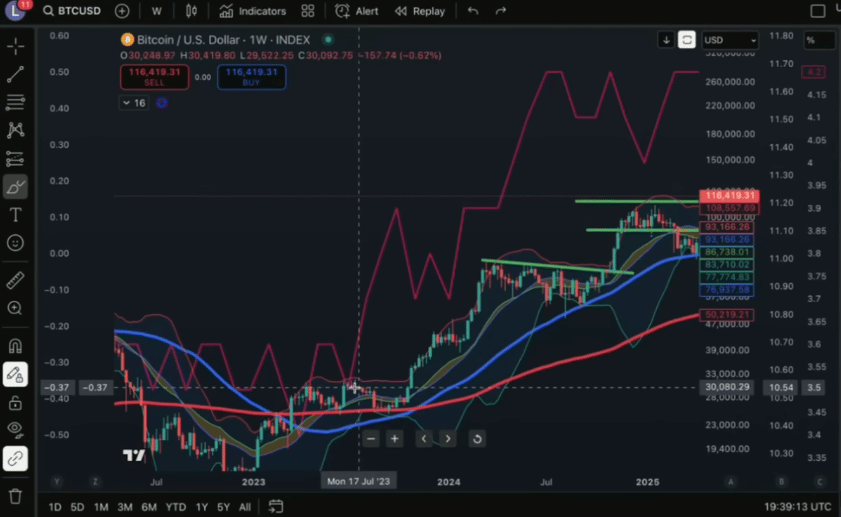841x517 pixels.
Task: Remove drawings with the trash icon
Action: tap(16, 496)
